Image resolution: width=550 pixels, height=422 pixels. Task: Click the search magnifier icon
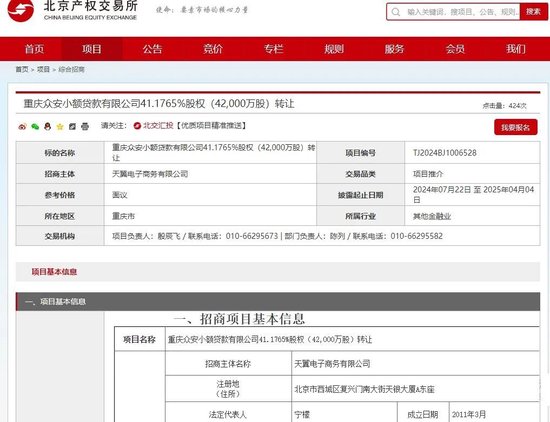(396, 12)
